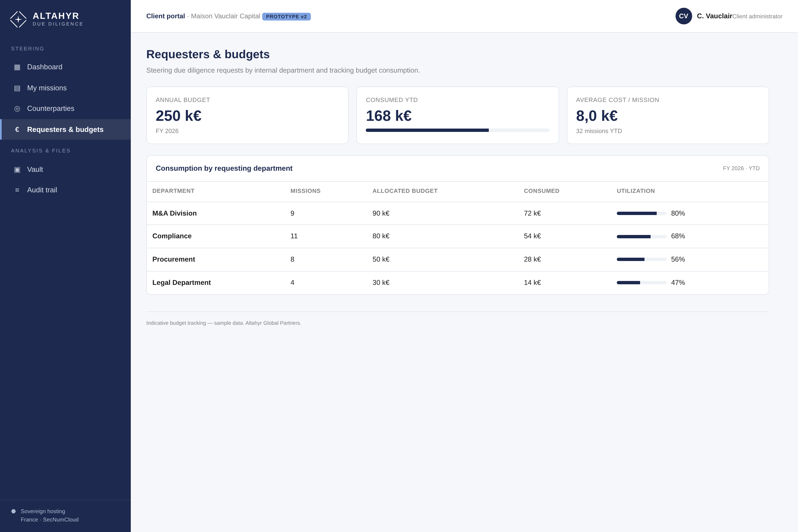Select the Legal Department name
798x532 pixels.
pos(181,283)
